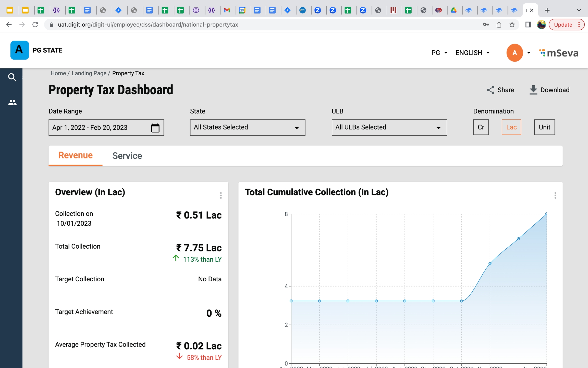The image size is (588, 368).
Task: Open Overview card three-dot menu
Action: click(221, 195)
